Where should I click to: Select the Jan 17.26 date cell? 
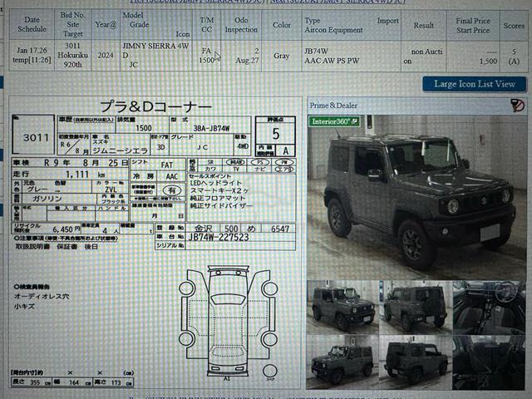point(32,56)
